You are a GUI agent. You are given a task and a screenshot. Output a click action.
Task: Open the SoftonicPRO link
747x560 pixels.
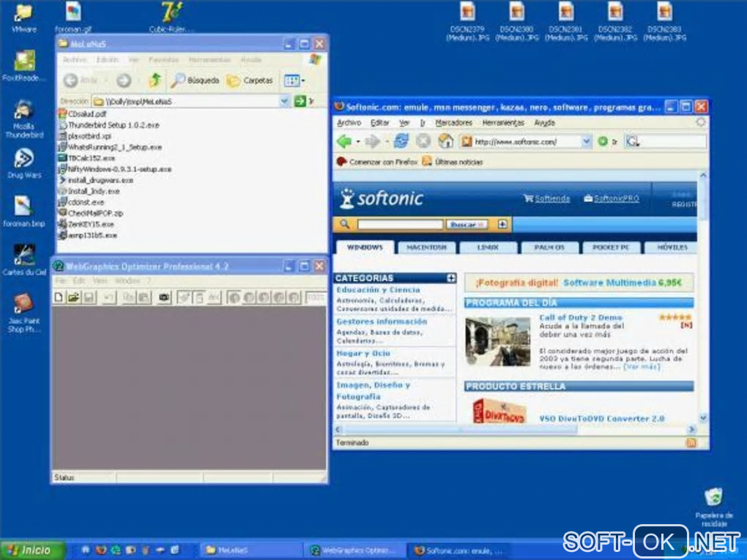(617, 198)
